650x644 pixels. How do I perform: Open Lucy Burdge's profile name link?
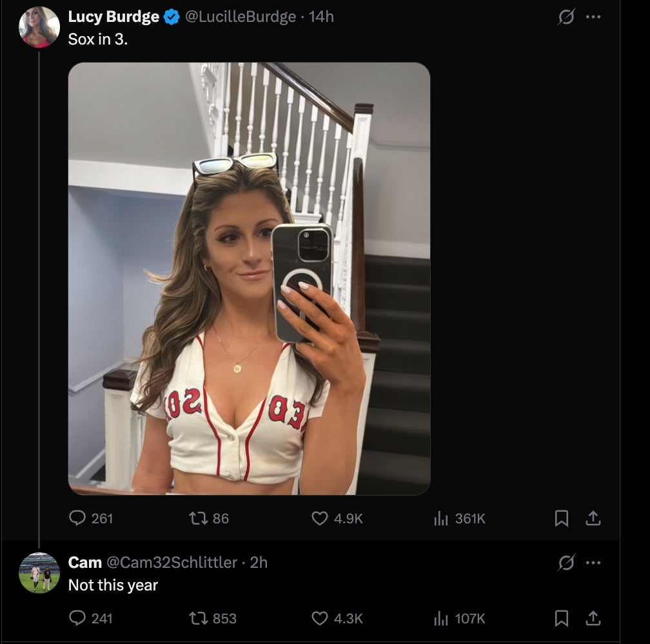113,17
